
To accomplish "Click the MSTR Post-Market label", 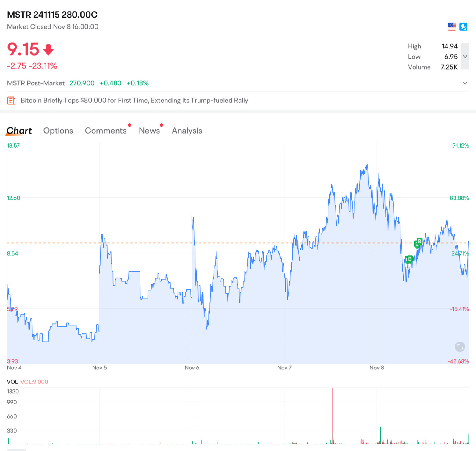I will click(x=36, y=83).
